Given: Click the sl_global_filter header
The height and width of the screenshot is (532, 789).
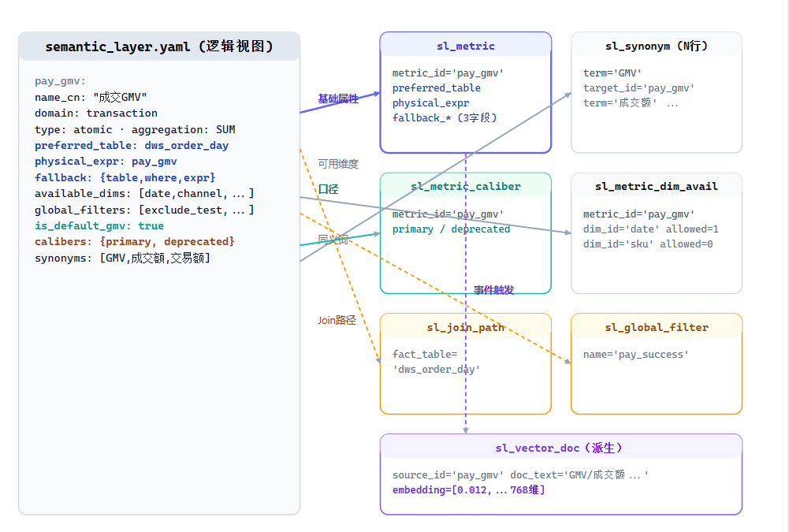Looking at the screenshot, I should pyautogui.click(x=657, y=327).
